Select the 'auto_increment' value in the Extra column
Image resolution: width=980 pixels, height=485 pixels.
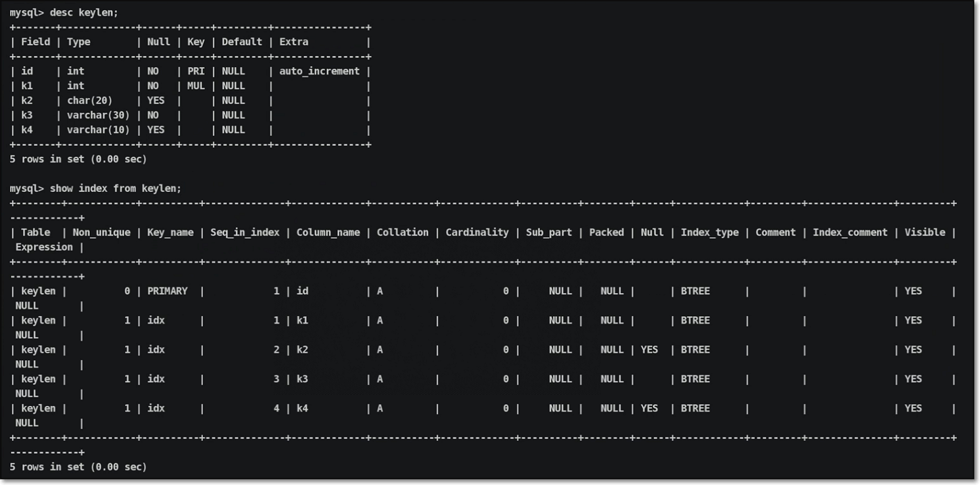click(x=319, y=71)
